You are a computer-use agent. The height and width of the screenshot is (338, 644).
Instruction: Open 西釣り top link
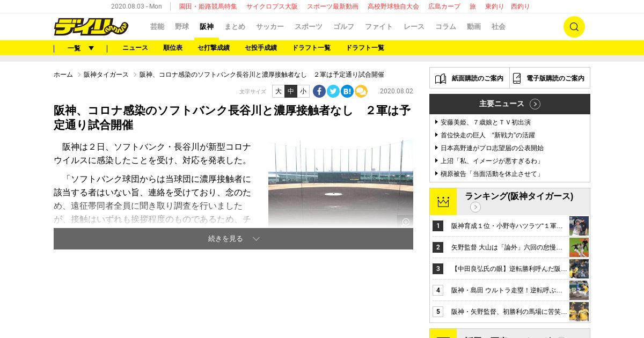tap(521, 6)
